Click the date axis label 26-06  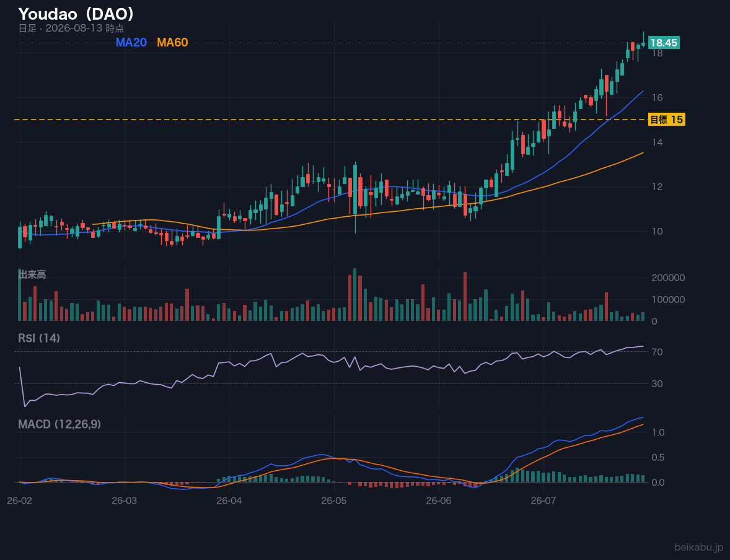(x=439, y=501)
